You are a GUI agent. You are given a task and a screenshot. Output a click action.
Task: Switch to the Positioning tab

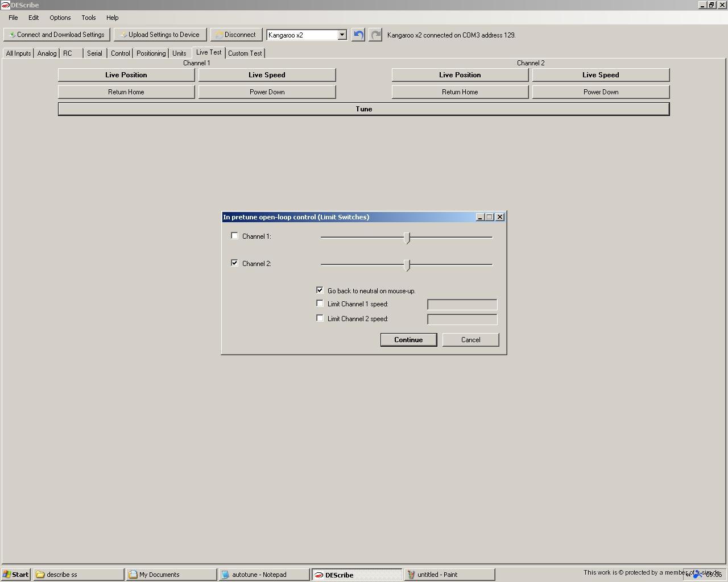151,53
